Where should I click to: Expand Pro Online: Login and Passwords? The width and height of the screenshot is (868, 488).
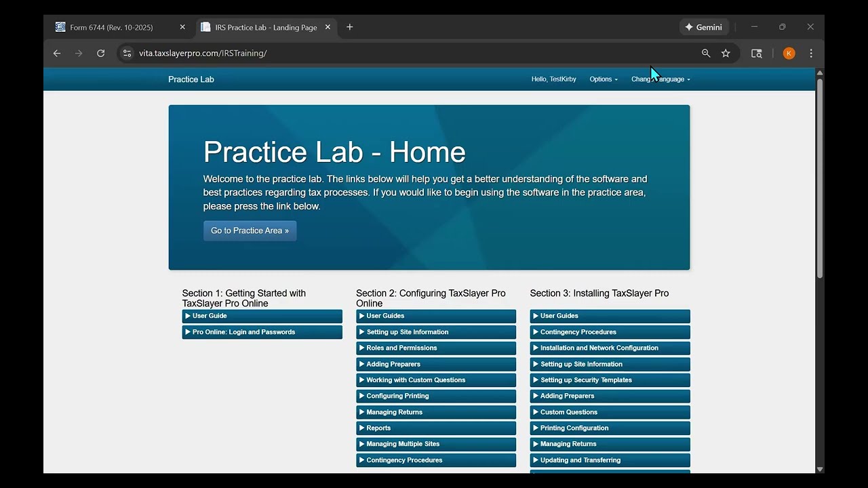click(x=262, y=332)
